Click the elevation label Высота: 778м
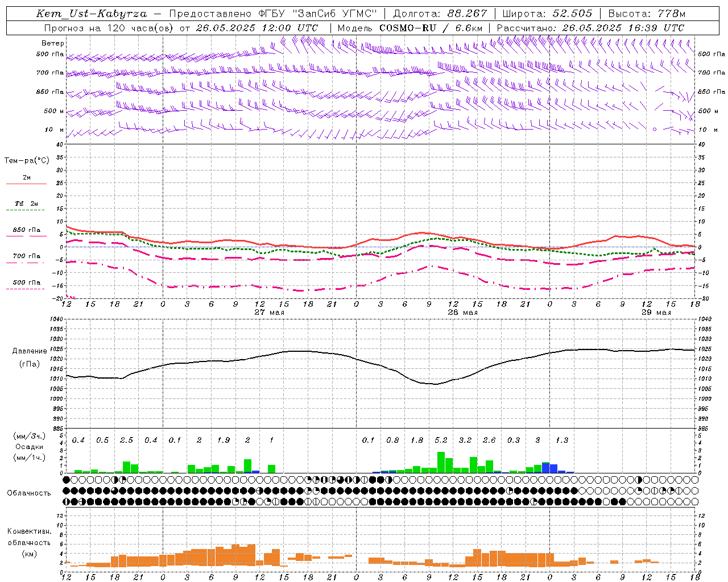 [x=647, y=14]
